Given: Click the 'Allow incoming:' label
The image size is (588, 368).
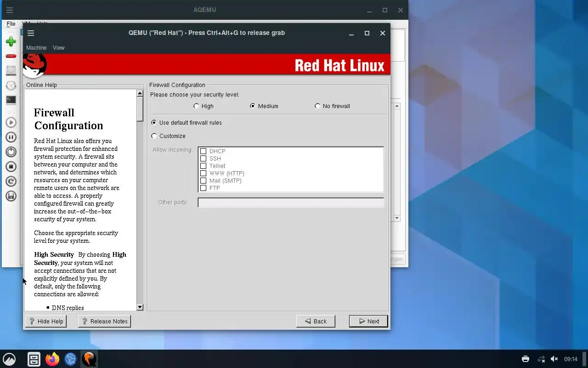Looking at the screenshot, I should (x=173, y=150).
